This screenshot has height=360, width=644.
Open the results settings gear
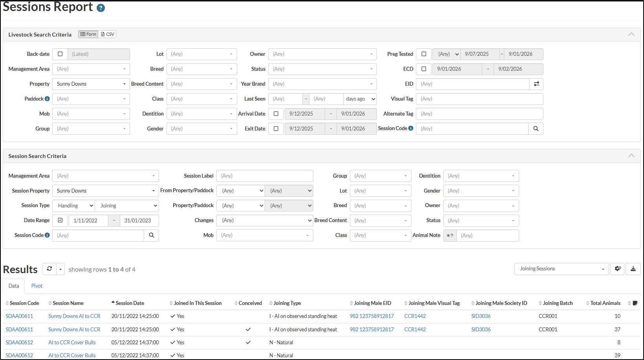click(x=617, y=269)
